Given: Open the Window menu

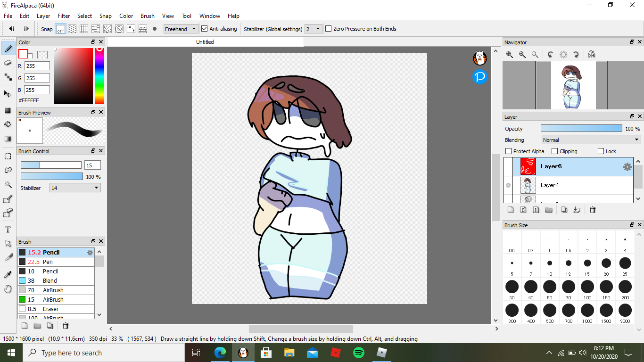Looking at the screenshot, I should pos(210,16).
